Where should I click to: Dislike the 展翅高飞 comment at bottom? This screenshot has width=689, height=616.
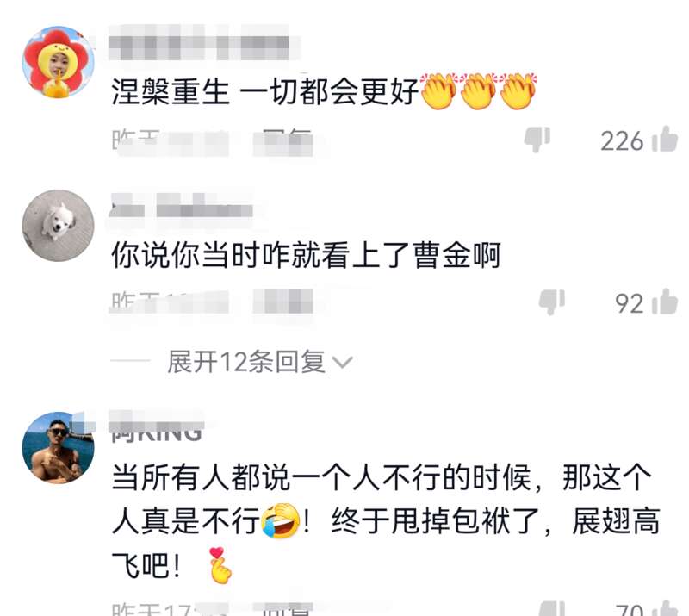click(552, 609)
